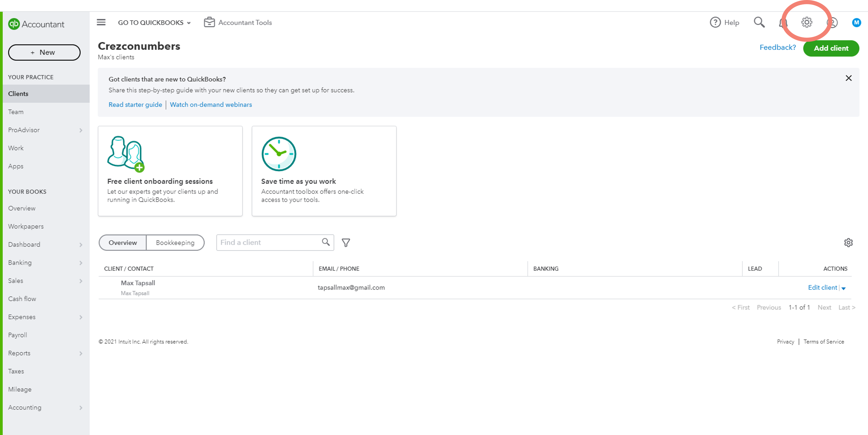Expand the Sales submenu chevron
The width and height of the screenshot is (868, 435).
pyautogui.click(x=81, y=281)
